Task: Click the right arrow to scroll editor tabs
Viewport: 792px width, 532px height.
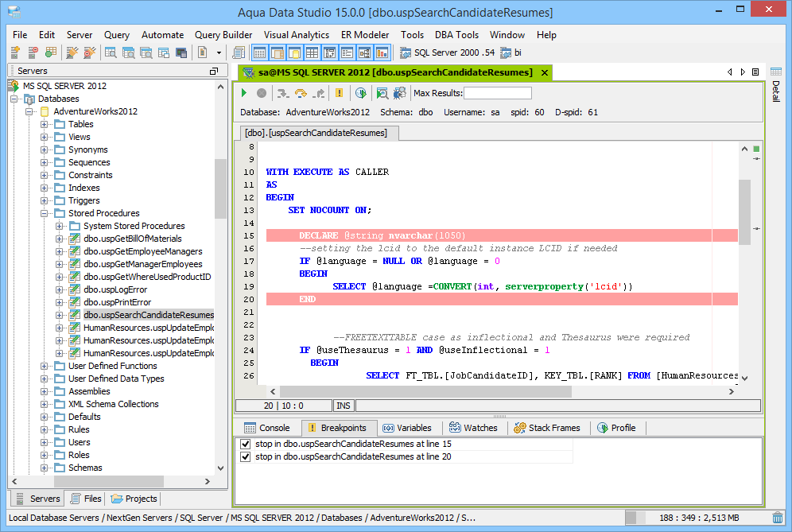Action: point(743,72)
